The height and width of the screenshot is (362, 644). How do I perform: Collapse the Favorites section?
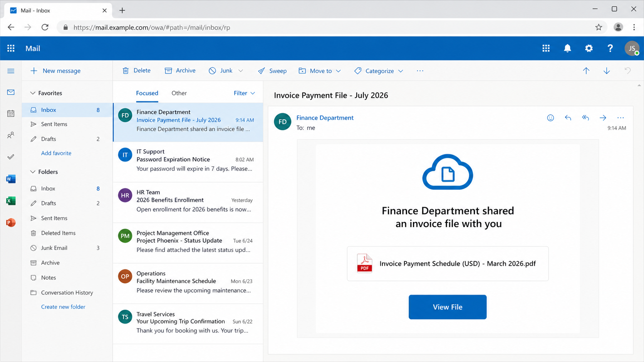[x=33, y=93]
